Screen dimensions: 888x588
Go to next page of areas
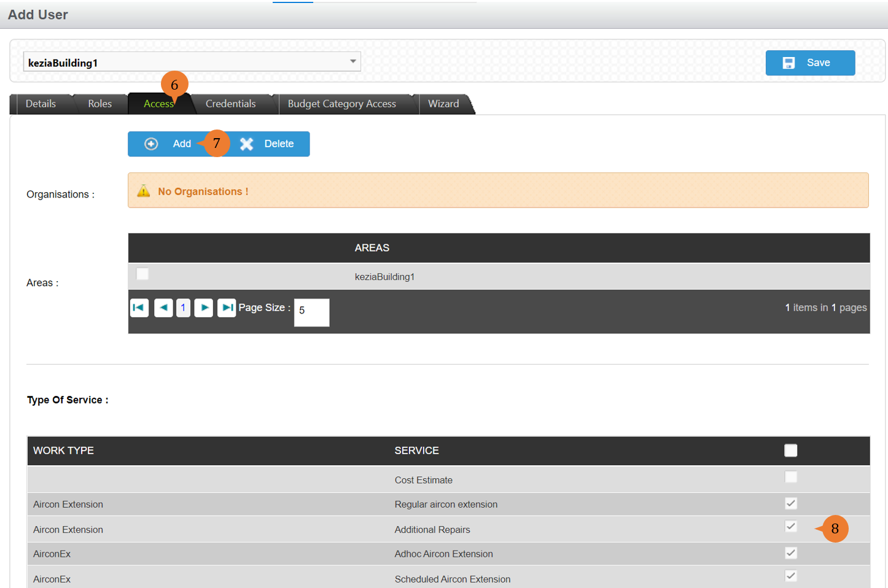pos(203,308)
